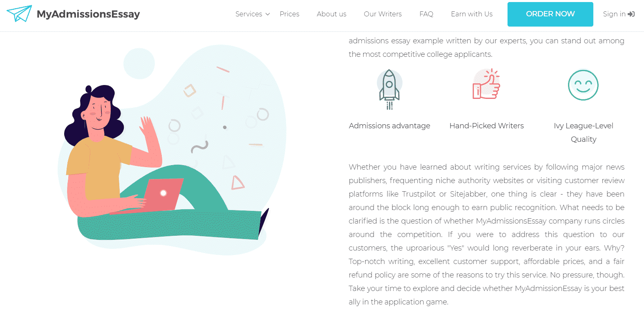Viewport: 644px width, 311px height.
Task: Open Our Writers page
Action: pos(382,14)
